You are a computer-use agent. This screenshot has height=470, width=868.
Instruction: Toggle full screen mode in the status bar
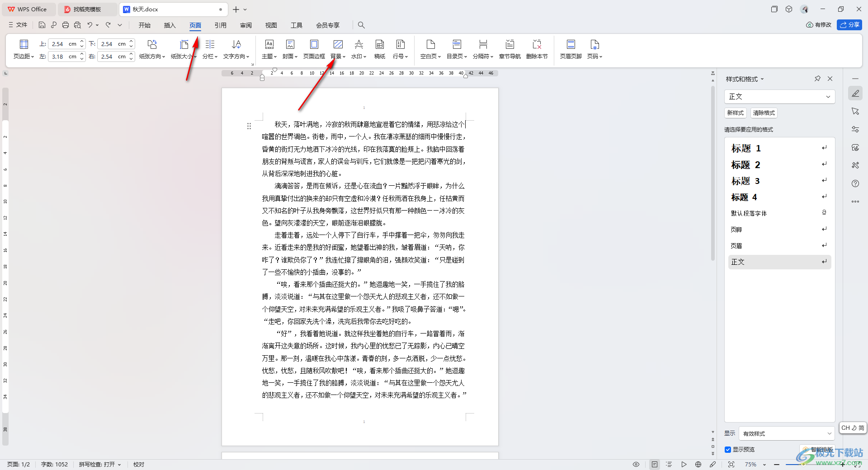857,464
